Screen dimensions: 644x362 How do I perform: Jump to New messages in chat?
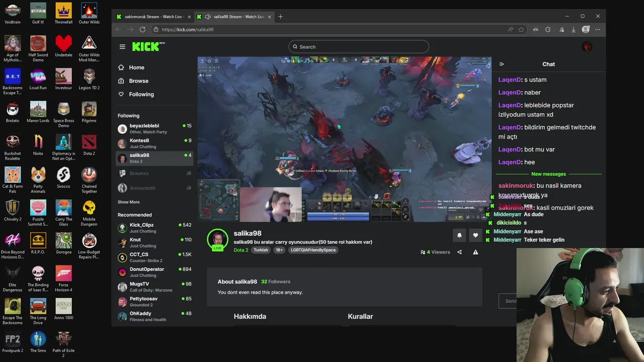[548, 174]
